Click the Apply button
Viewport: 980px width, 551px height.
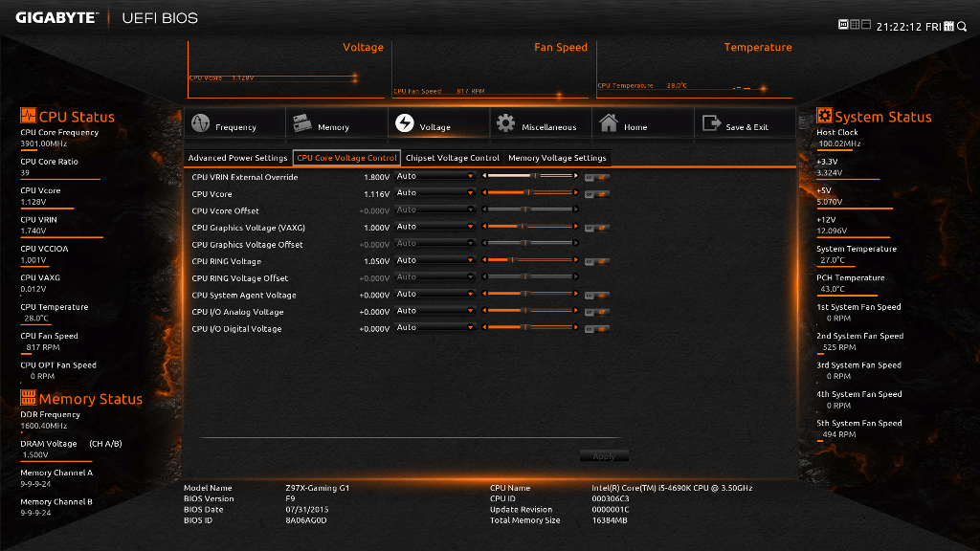click(x=604, y=456)
